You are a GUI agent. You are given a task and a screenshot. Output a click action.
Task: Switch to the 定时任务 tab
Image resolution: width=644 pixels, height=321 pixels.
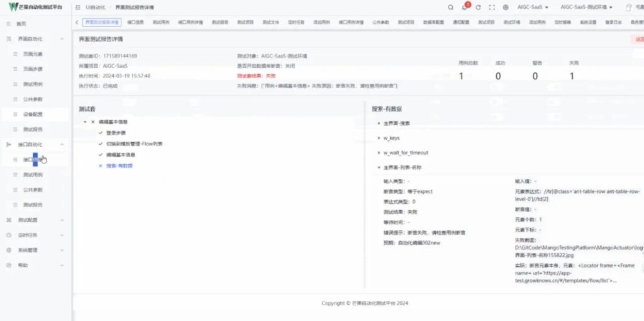pyautogui.click(x=296, y=22)
